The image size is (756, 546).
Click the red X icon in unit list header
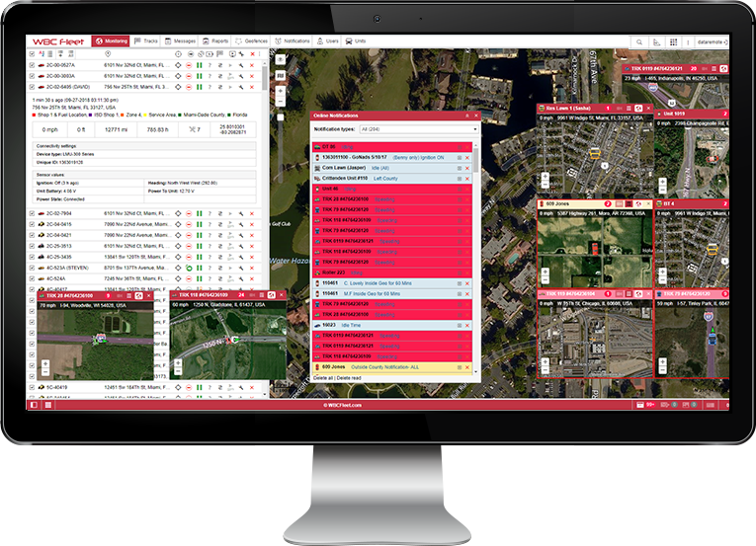click(x=252, y=54)
